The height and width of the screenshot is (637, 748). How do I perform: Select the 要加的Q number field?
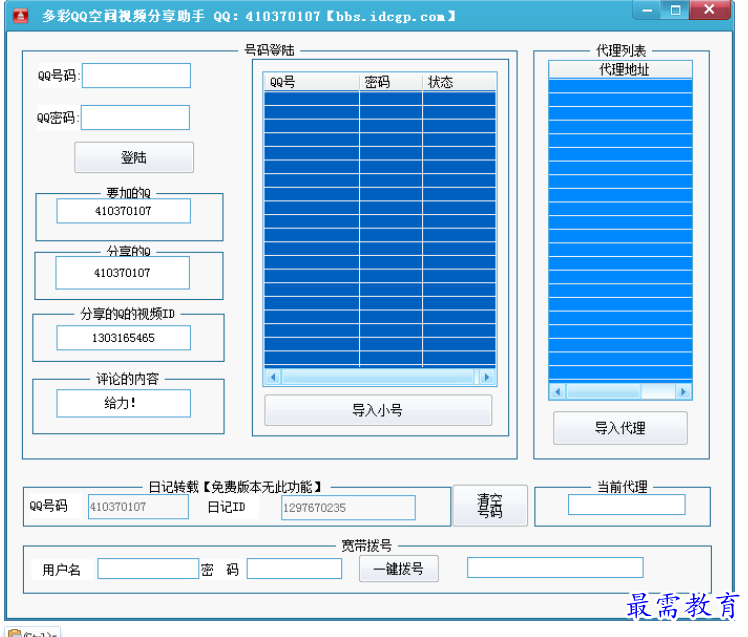click(124, 211)
